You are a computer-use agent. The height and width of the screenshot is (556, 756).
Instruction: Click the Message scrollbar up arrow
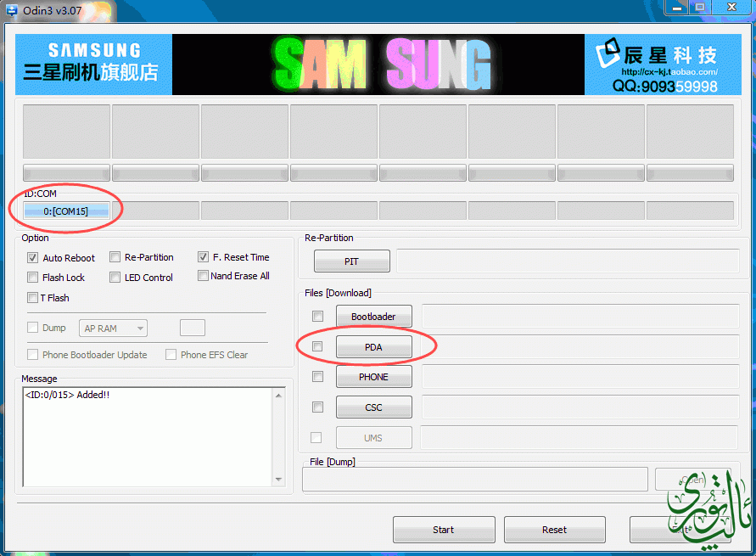(x=278, y=396)
